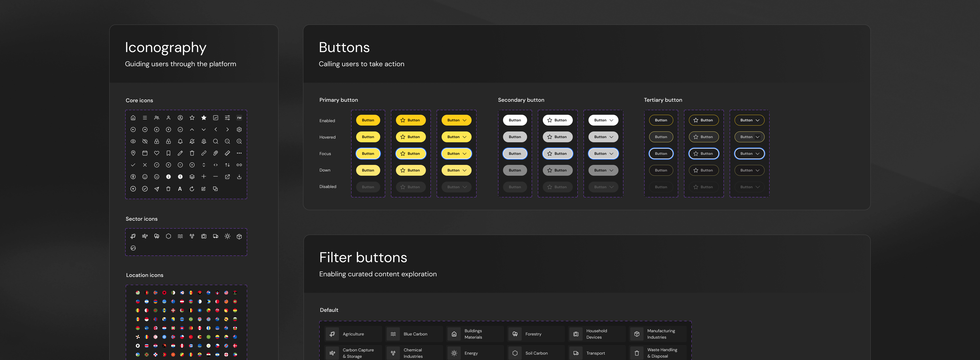The image size is (980, 360).
Task: Click the ruler icon
Action: click(x=227, y=153)
